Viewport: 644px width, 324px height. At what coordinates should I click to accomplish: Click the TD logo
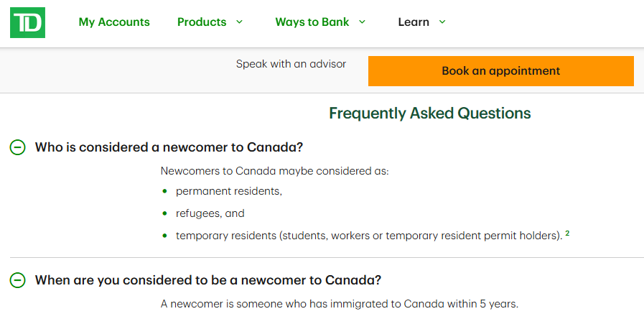27,22
